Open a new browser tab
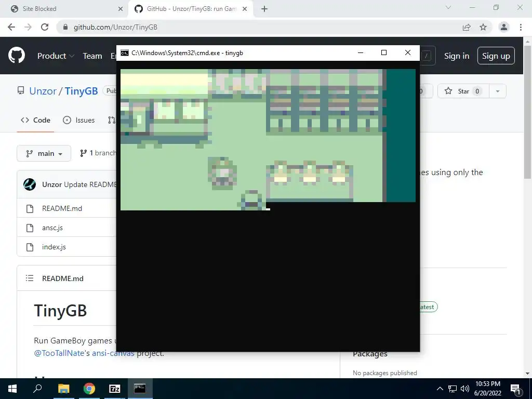The width and height of the screenshot is (532, 399). pyautogui.click(x=264, y=9)
